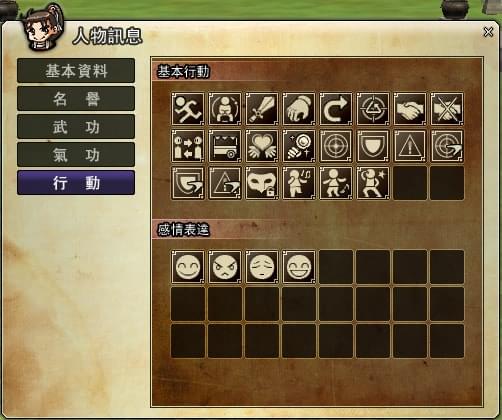Select the angry face emoticon
This screenshot has width=502, height=420.
[225, 267]
